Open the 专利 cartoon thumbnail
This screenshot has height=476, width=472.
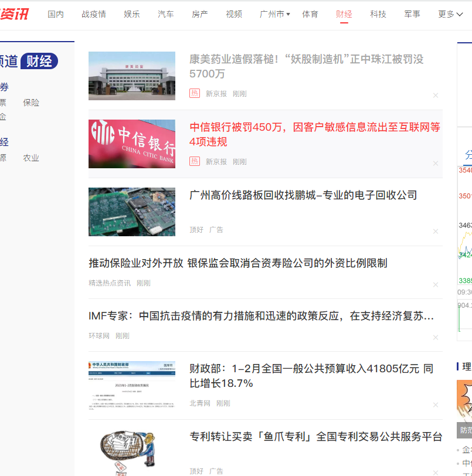132,453
